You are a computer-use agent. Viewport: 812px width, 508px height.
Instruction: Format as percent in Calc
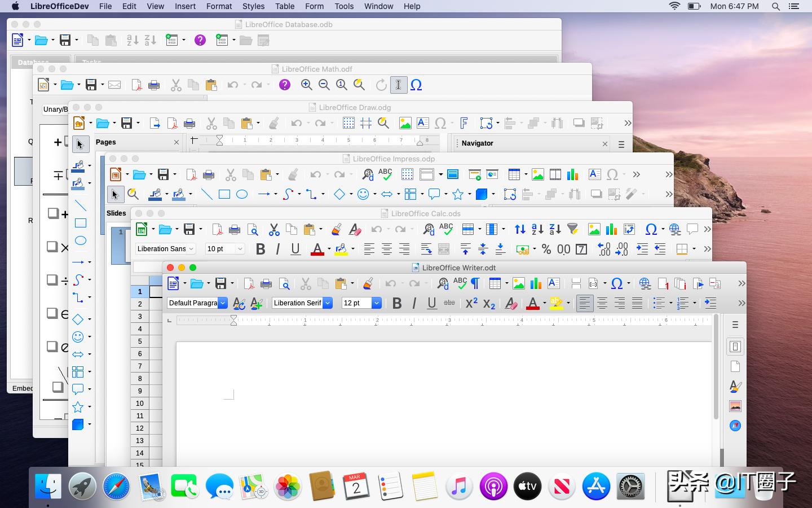click(x=545, y=249)
